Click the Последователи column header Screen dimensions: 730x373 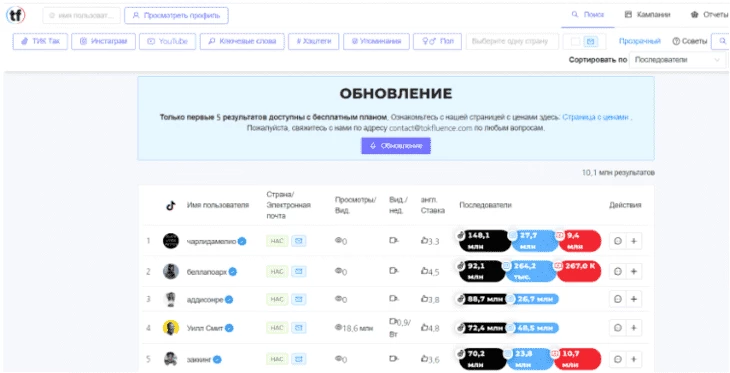tap(486, 205)
